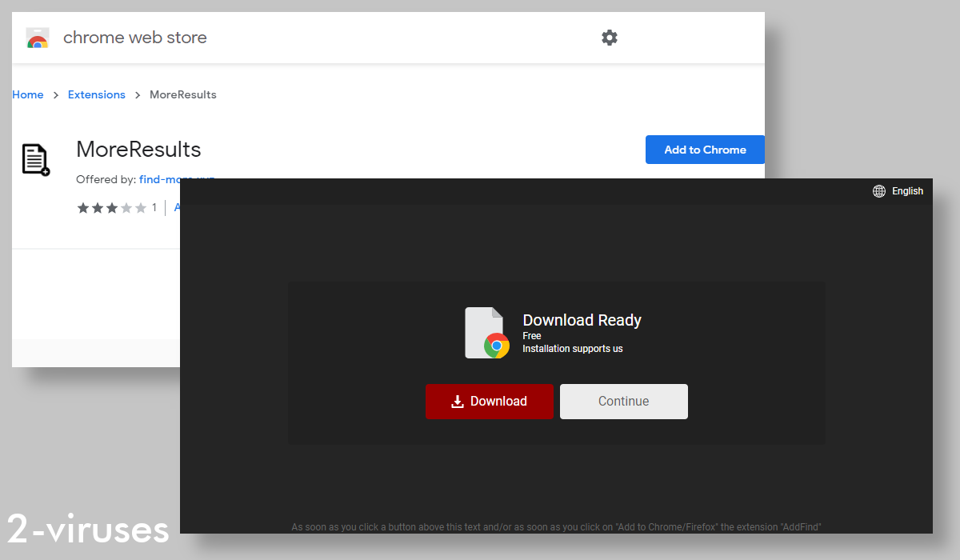Click the download arrow icon on Download button
This screenshot has width=960, height=560.
coord(457,401)
